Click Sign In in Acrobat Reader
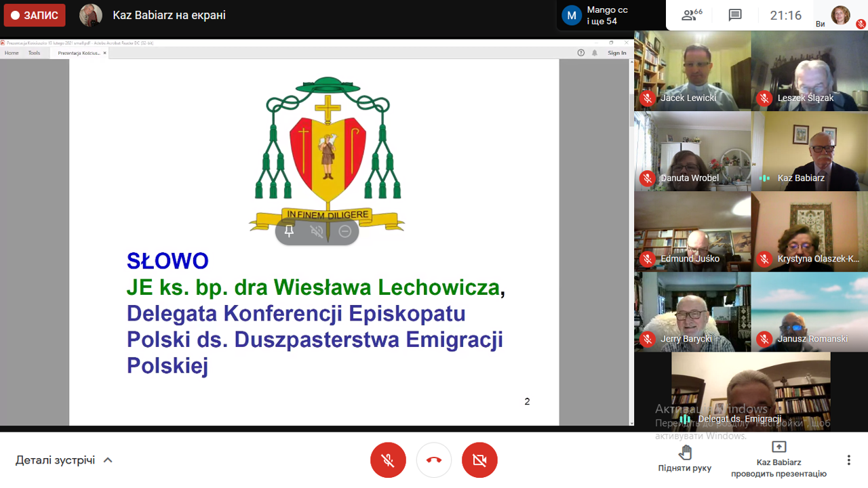 tap(617, 53)
